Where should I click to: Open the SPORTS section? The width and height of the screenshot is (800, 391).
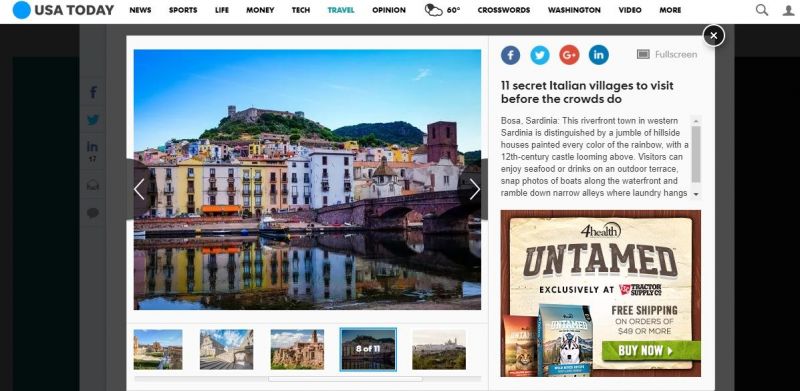183,10
